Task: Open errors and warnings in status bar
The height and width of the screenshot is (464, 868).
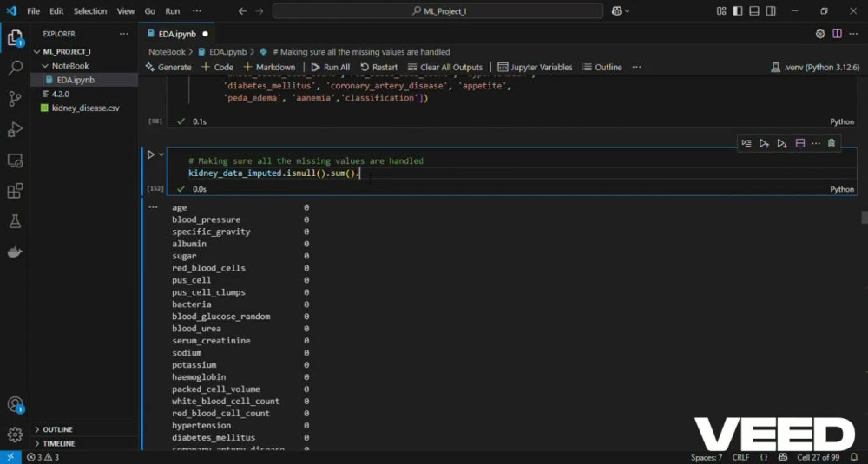Action: [x=43, y=457]
